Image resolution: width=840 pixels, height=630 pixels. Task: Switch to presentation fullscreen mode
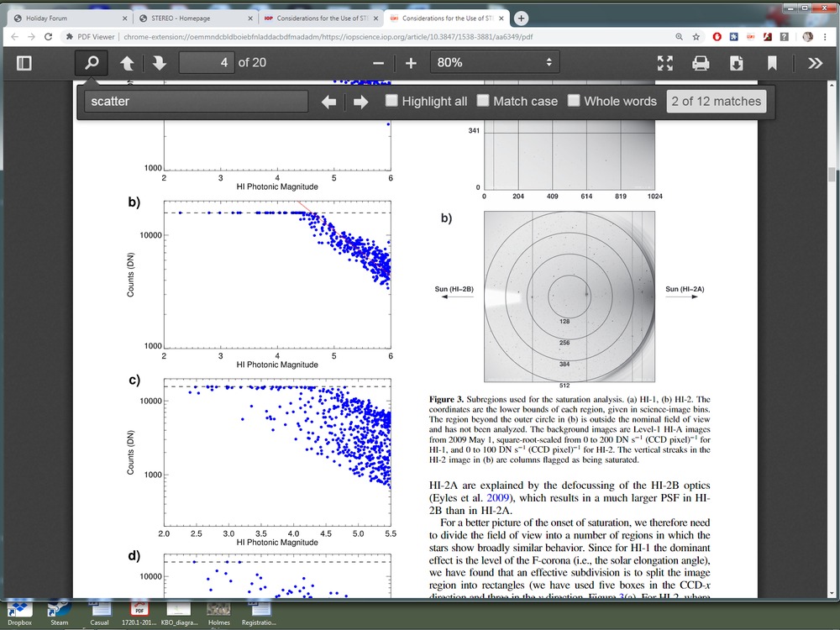[665, 63]
